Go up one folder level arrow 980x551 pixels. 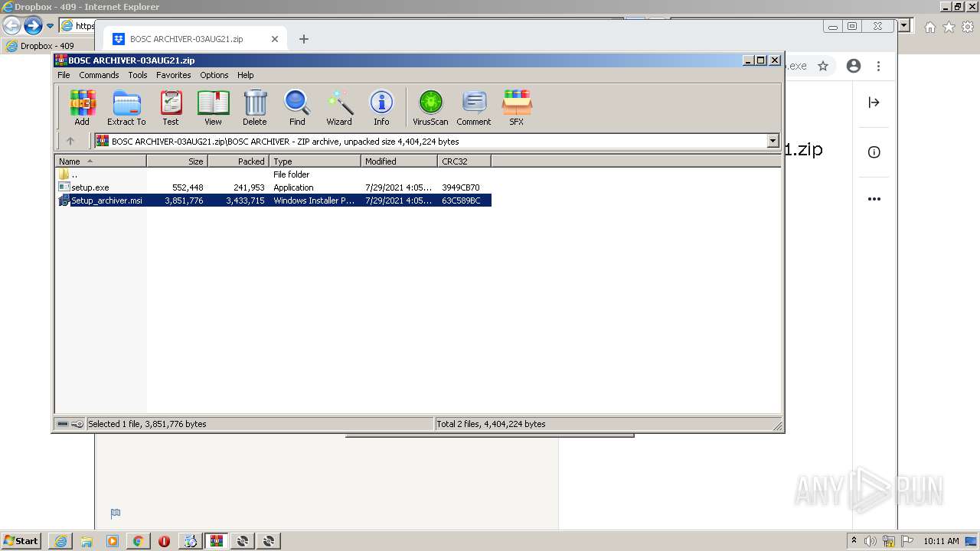[70, 141]
